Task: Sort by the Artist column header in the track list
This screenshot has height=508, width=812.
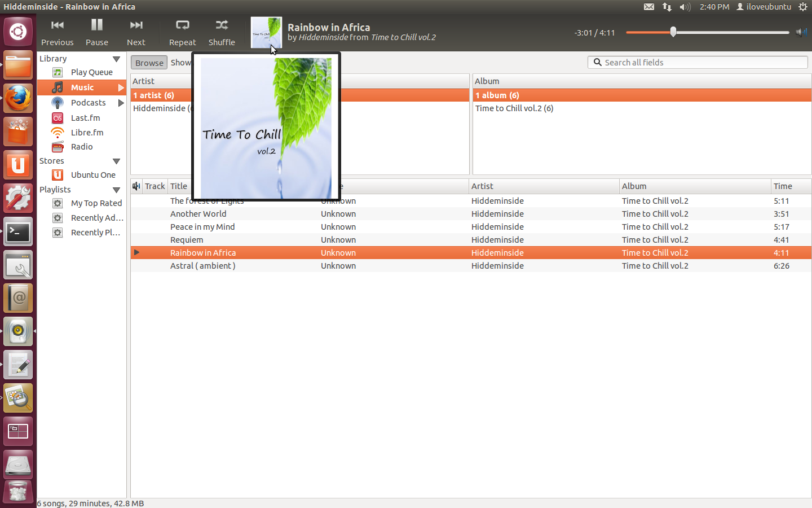Action: coord(544,186)
